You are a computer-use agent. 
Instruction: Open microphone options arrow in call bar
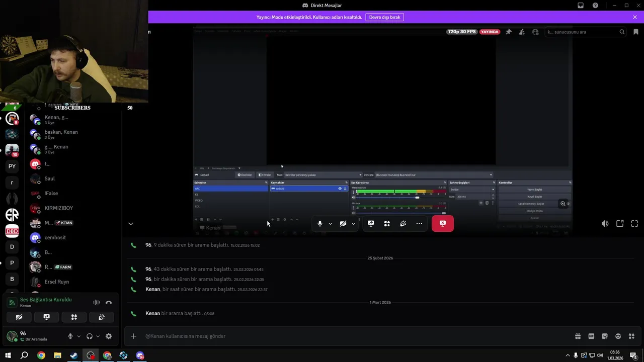click(x=330, y=224)
